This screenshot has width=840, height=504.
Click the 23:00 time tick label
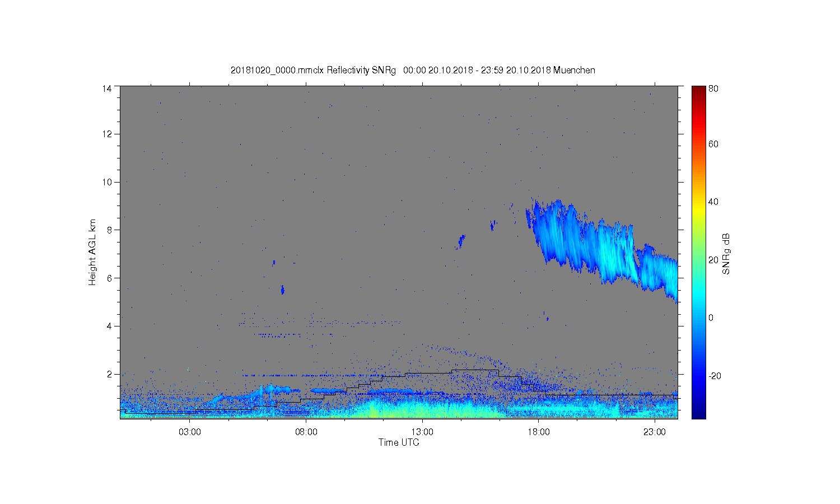coord(655,432)
